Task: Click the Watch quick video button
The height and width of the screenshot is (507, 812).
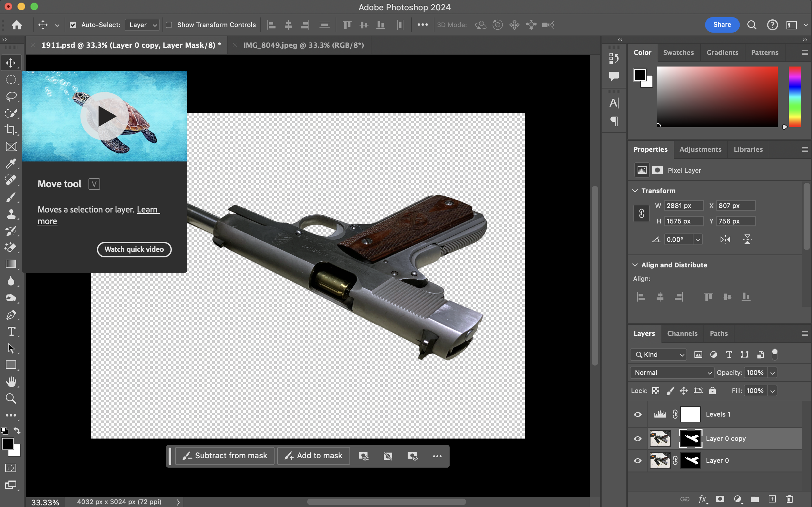Action: 134,250
